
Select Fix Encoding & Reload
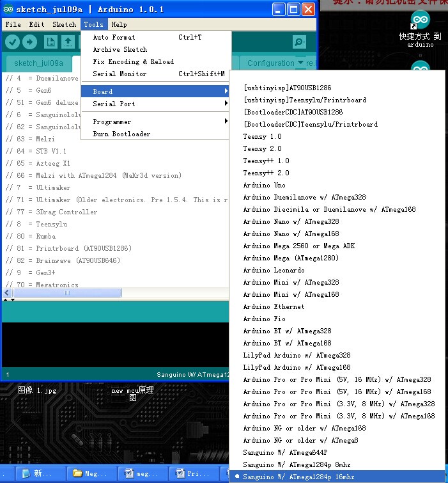click(155, 61)
